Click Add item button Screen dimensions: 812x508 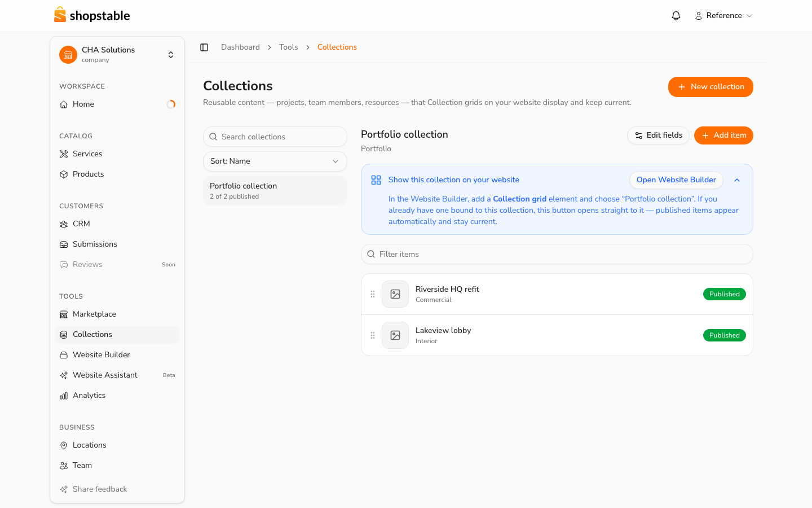pos(723,135)
